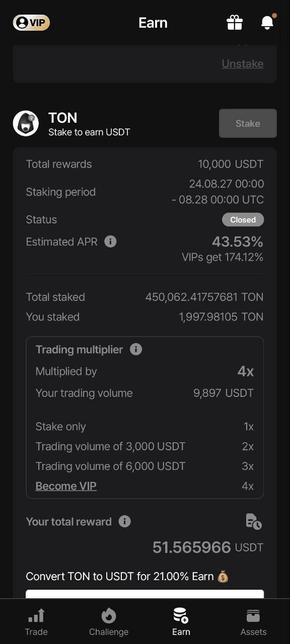Open the VIP profile badge

pos(31,22)
